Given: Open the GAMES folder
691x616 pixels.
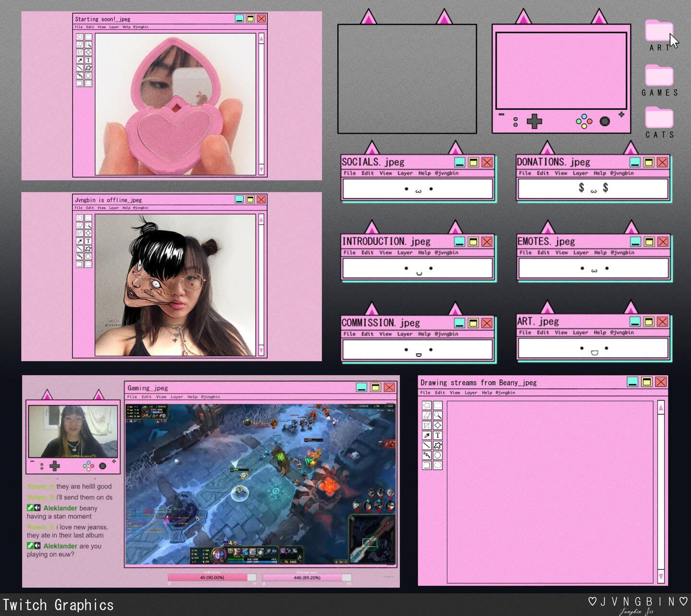Looking at the screenshot, I should 659,77.
